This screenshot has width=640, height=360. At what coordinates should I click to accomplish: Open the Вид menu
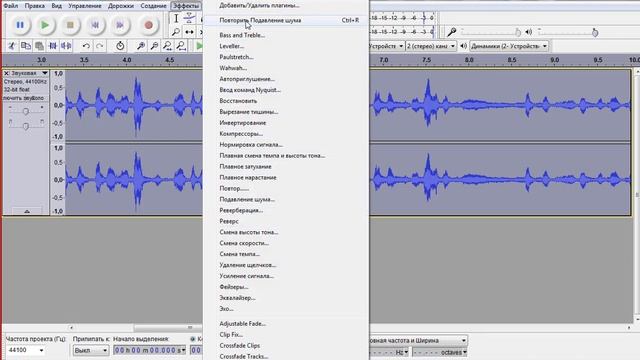(x=56, y=6)
